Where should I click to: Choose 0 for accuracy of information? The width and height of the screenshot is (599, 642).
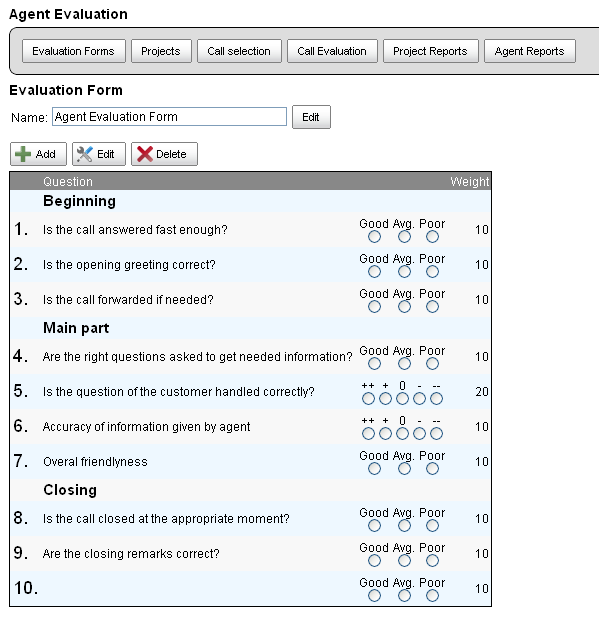402,434
